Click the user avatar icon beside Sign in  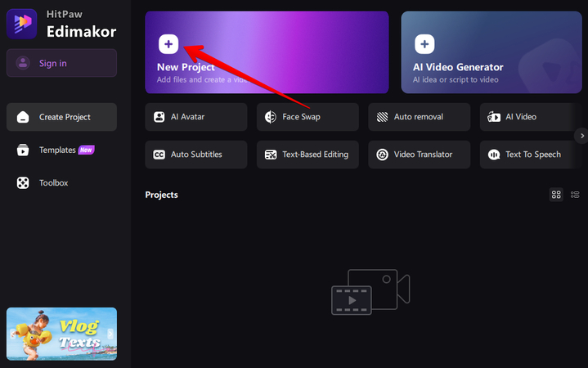23,63
